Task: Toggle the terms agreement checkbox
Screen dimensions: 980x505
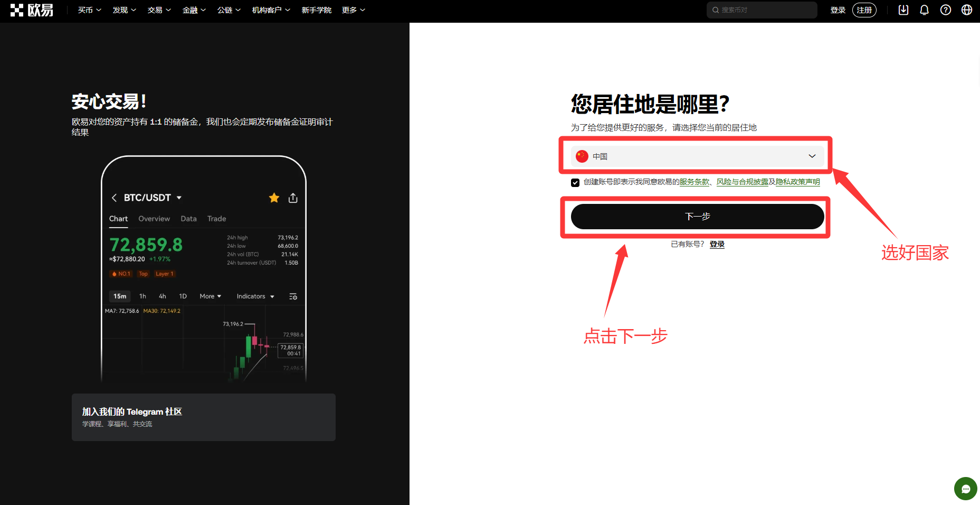Action: 575,182
